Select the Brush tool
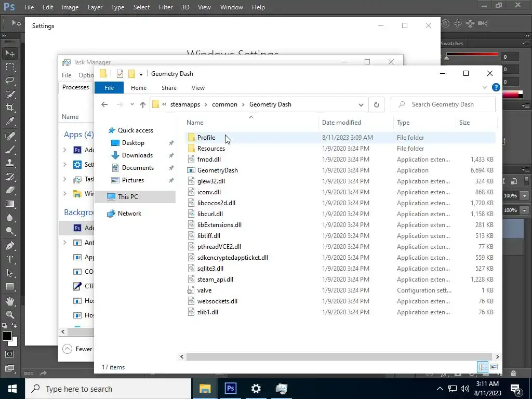Viewport: 532px width, 399px height. point(10,150)
